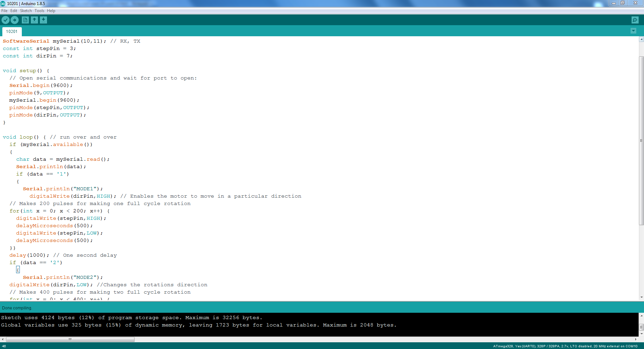The image size is (644, 349).
Task: Click the "mySerial.begin(9600);" line
Action: click(44, 100)
